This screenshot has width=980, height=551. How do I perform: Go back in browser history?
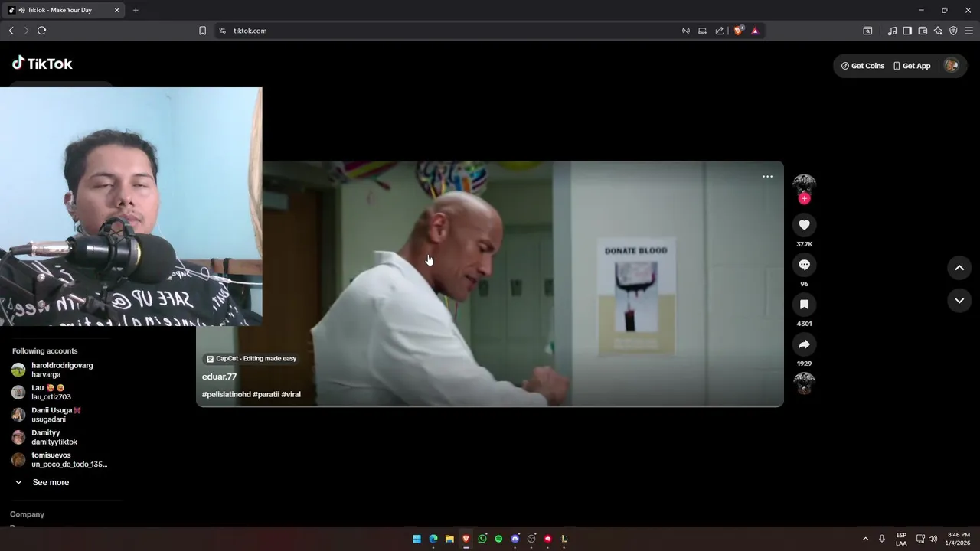(x=11, y=31)
